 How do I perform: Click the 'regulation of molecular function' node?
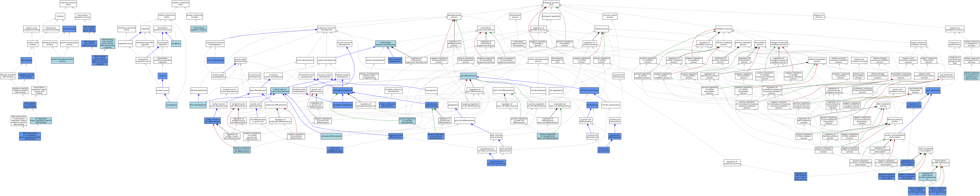[x=732, y=163]
